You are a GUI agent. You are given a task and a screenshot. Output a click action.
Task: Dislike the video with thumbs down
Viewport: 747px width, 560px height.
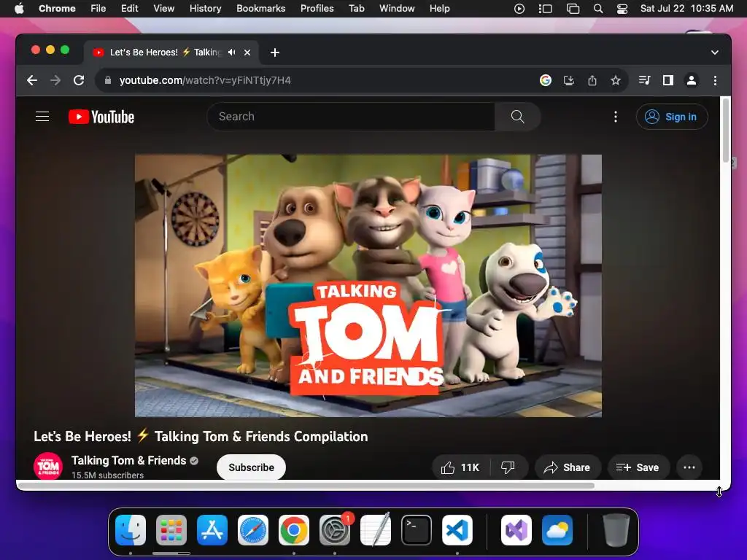pyautogui.click(x=508, y=467)
